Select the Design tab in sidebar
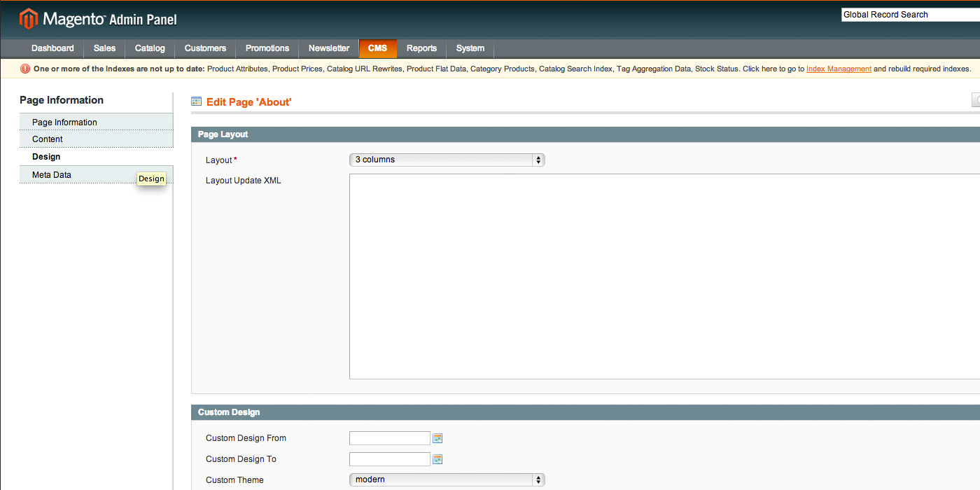Viewport: 980px width, 490px height. coord(96,157)
